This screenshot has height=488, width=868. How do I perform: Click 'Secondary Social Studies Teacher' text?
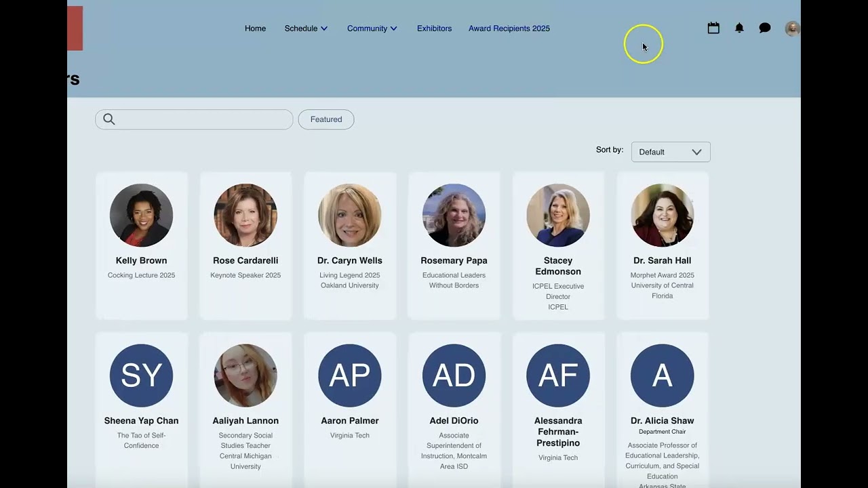(x=245, y=441)
